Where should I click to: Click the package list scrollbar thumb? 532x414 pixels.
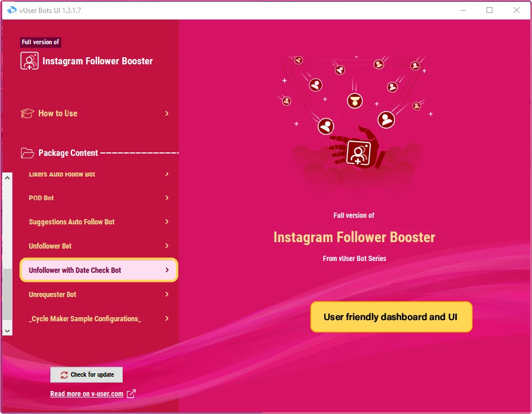click(x=8, y=294)
